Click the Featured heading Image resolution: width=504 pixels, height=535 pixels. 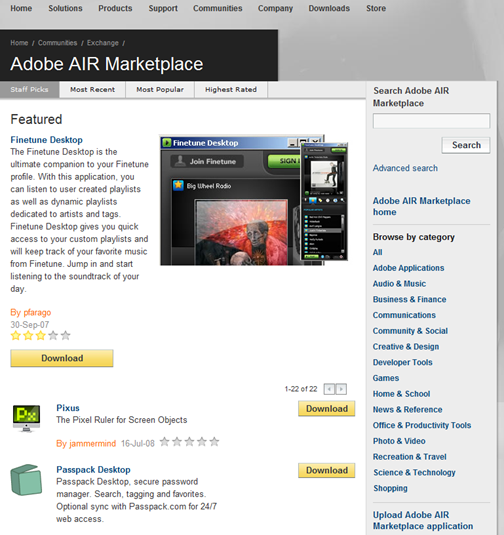[x=36, y=119]
